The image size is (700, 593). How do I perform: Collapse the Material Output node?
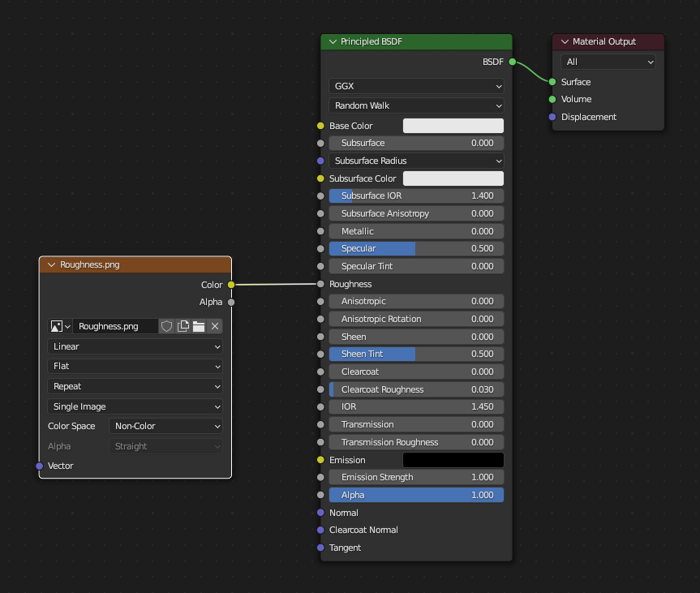pos(565,41)
